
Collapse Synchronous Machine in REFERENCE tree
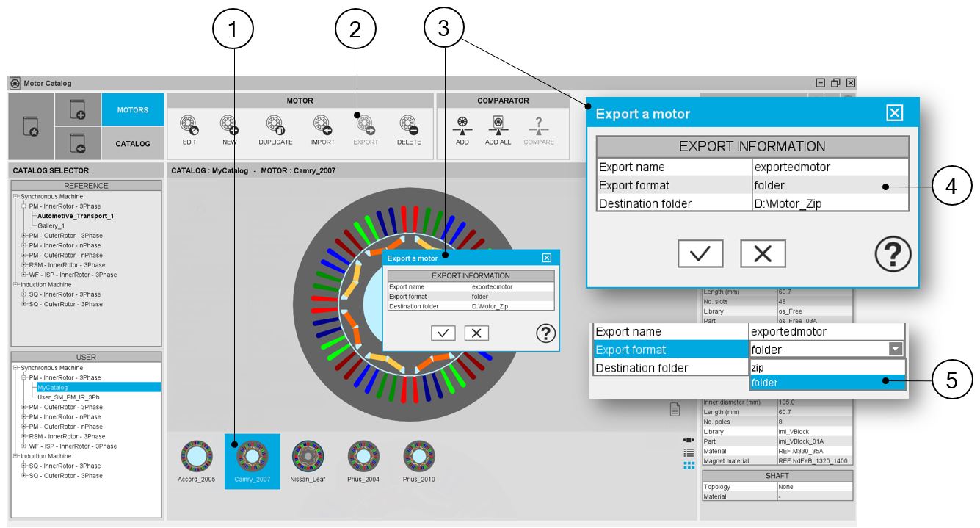(16, 197)
